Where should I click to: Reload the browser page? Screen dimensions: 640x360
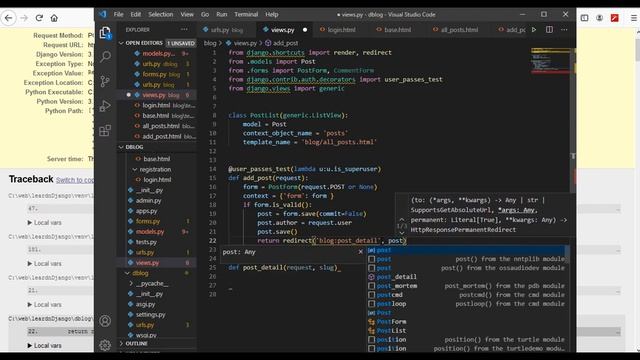pos(39,18)
